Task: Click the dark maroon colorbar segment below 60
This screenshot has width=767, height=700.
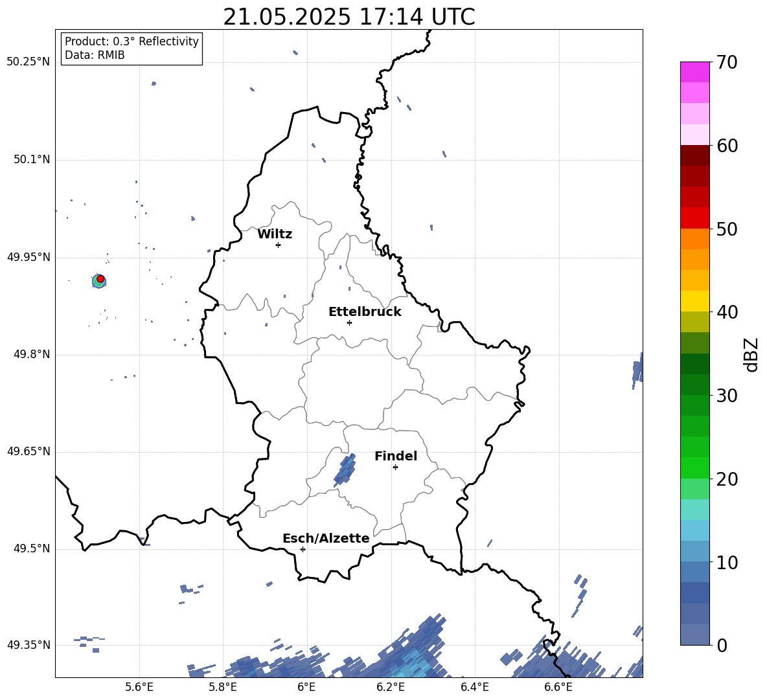Action: 694,155
